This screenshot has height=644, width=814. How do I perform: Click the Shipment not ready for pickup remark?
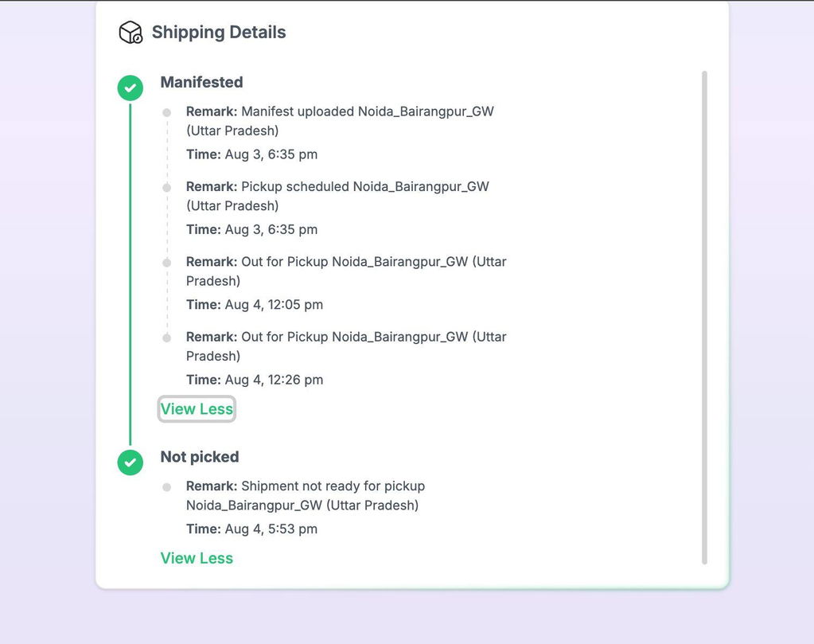pyautogui.click(x=306, y=496)
